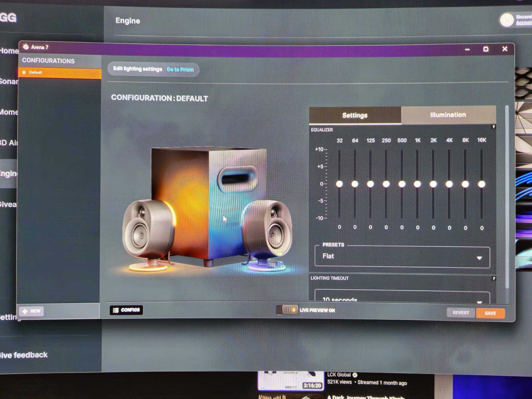Click the SteelSeries logo in Arena 7 title bar

click(26, 47)
